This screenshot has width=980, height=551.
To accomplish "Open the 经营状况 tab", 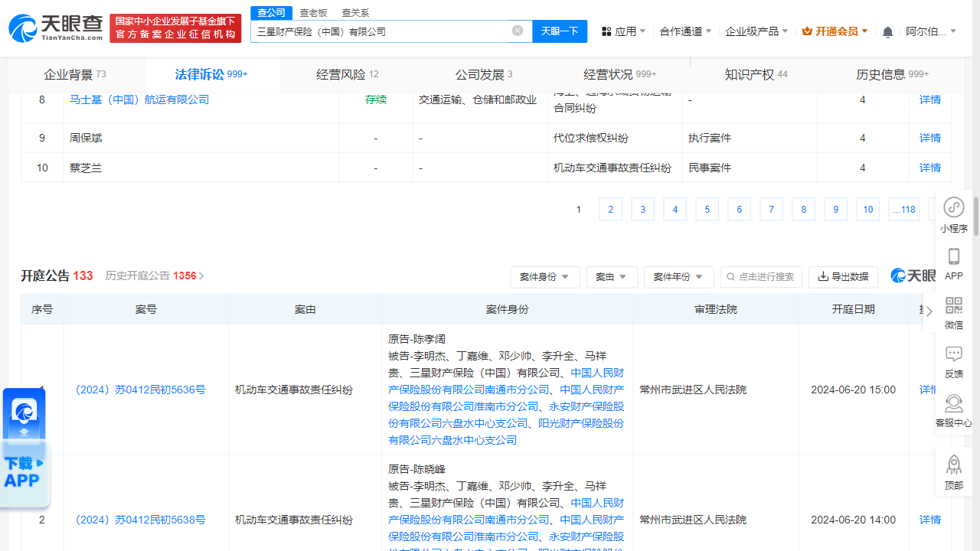I will pyautogui.click(x=619, y=74).
